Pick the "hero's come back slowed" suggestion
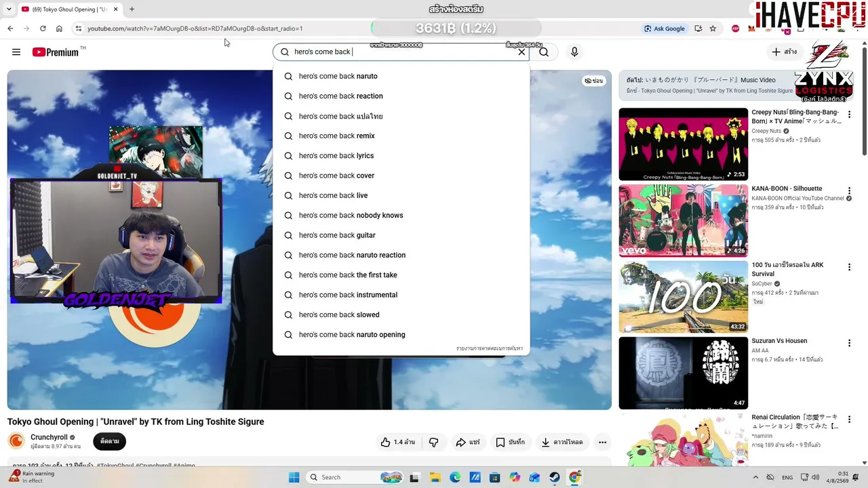 click(401, 314)
